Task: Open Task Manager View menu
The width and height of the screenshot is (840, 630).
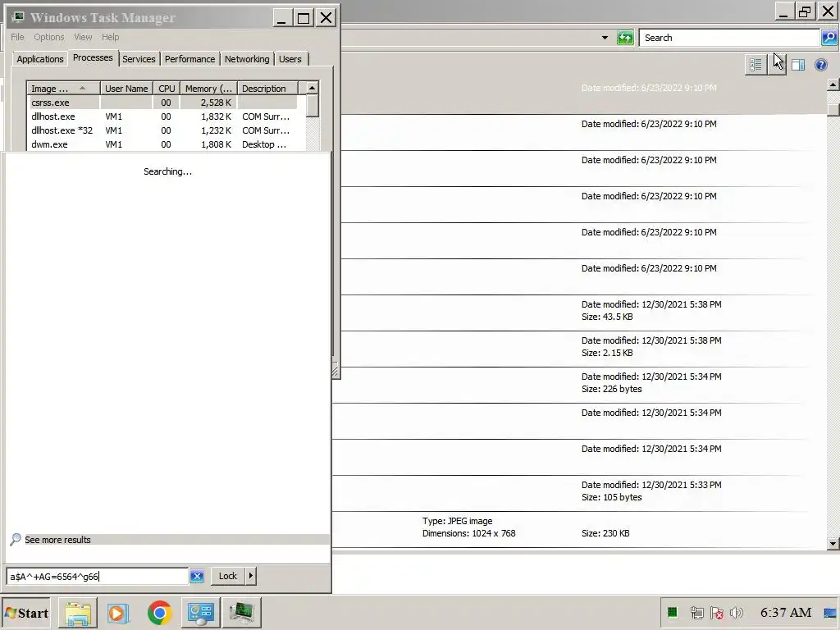Action: pos(83,37)
